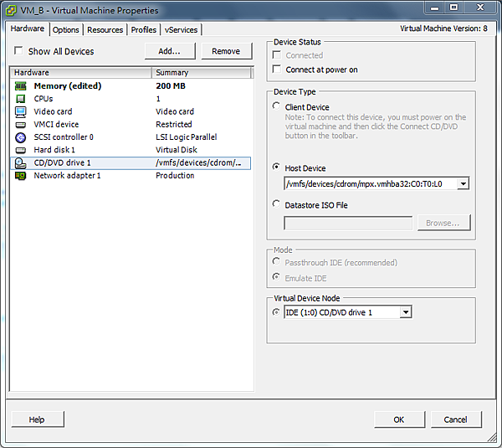This screenshot has height=448, width=502.
Task: Click the Cancel button
Action: (x=456, y=420)
